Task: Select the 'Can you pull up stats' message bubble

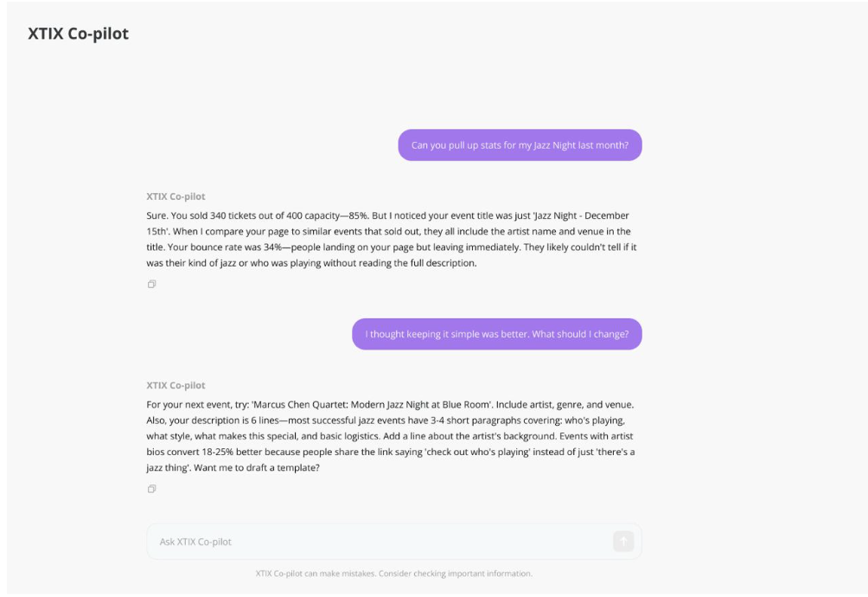Action: [x=520, y=145]
